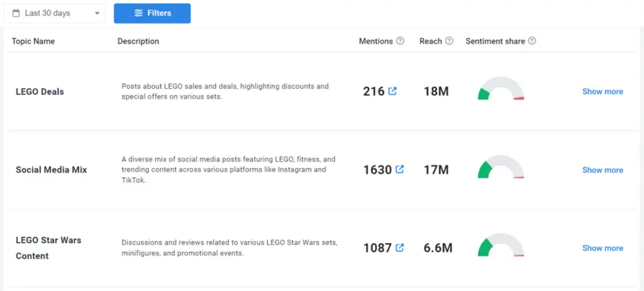Click the help icon beside Sentiment share
644x291 pixels.
[532, 41]
